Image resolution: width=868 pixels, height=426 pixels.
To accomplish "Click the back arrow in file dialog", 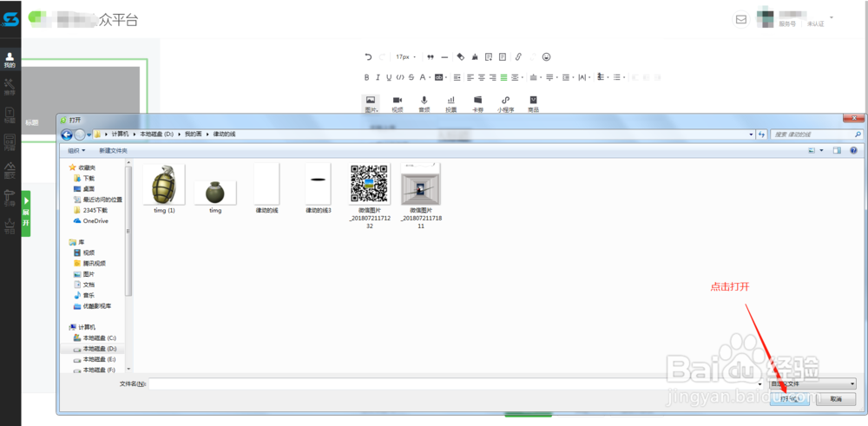I will 67,134.
